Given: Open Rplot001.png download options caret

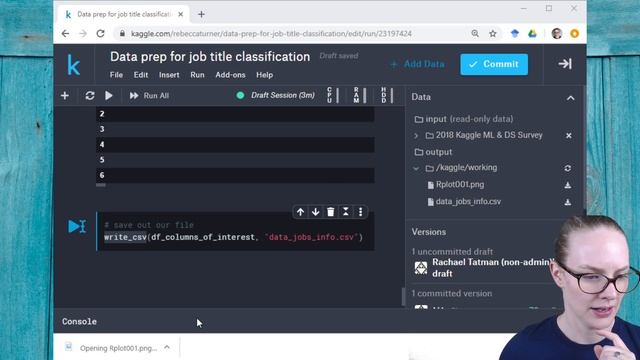Looking at the screenshot, I should [167, 347].
